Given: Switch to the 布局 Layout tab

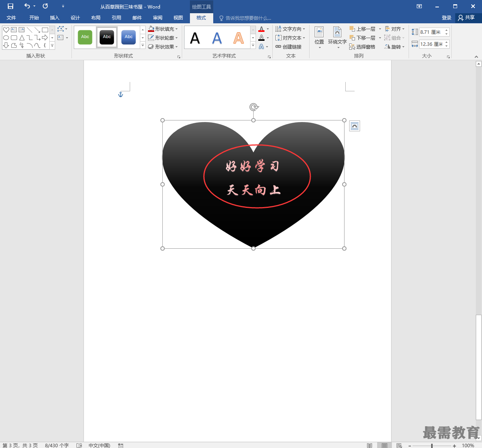Looking at the screenshot, I should click(x=96, y=18).
